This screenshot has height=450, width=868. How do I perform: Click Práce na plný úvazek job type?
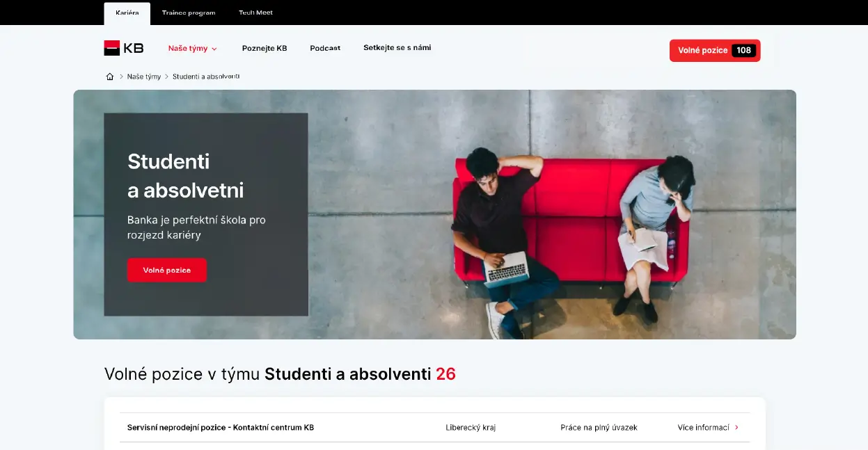point(599,428)
